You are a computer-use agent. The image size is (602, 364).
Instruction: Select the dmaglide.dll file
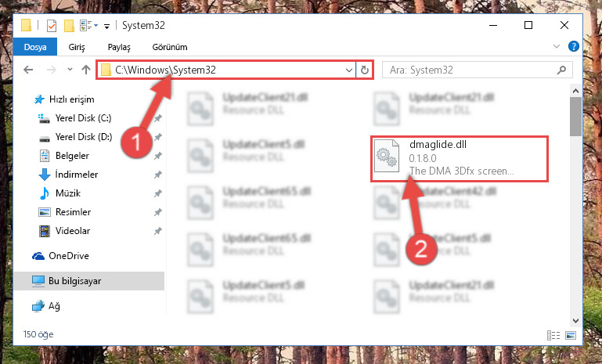coord(460,159)
